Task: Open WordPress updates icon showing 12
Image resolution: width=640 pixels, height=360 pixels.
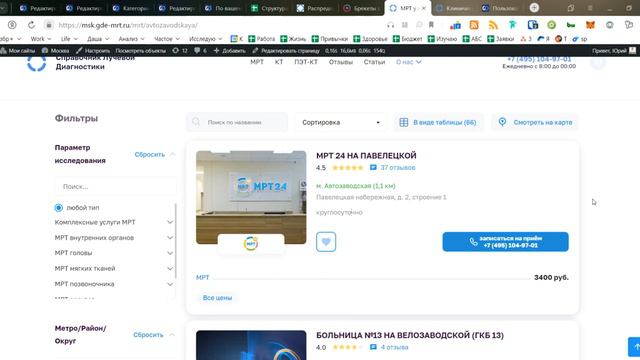Action: (179, 51)
